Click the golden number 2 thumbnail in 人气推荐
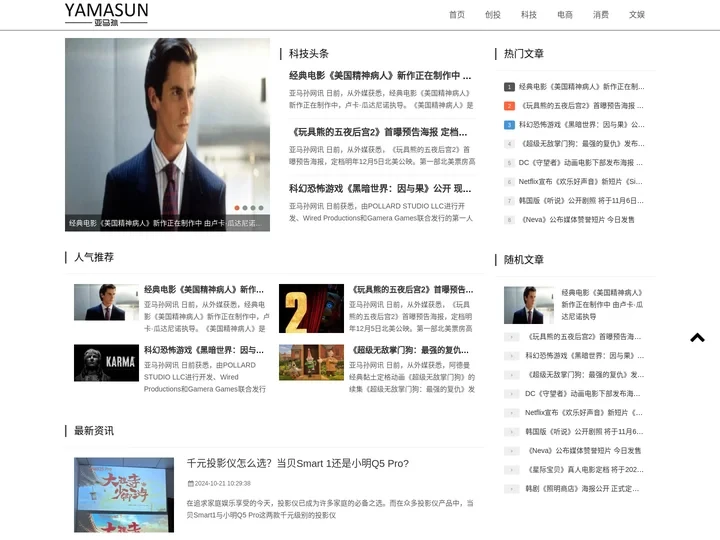Image resolution: width=720 pixels, height=540 pixels. click(311, 308)
